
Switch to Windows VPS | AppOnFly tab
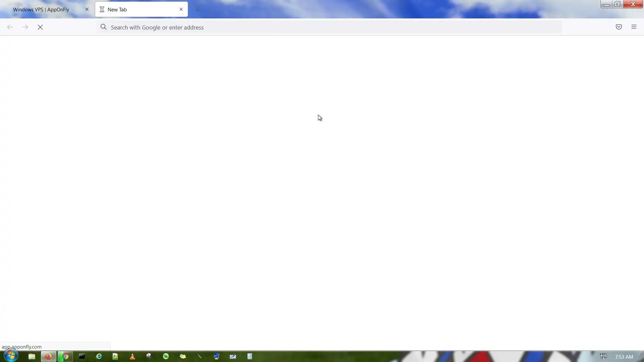point(41,9)
